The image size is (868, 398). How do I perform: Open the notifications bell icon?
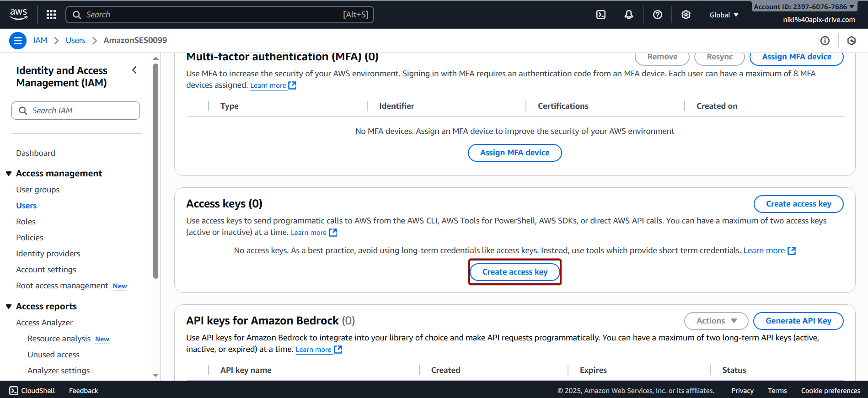click(x=629, y=15)
